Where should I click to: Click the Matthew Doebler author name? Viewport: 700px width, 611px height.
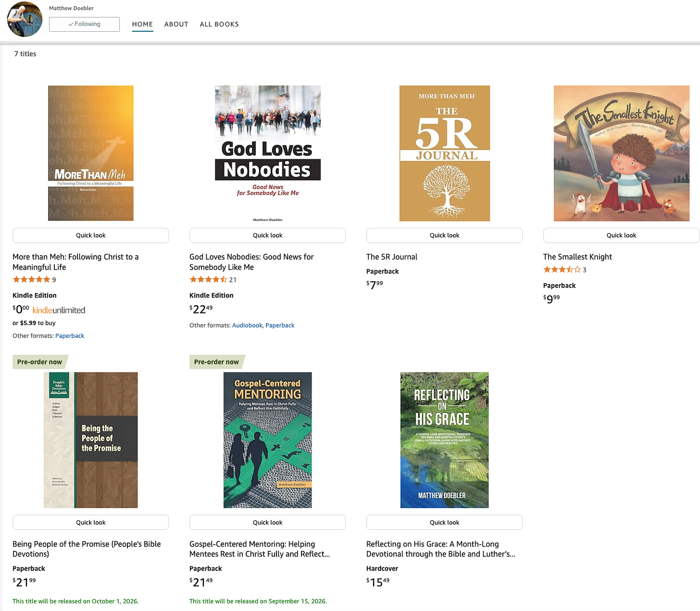[71, 8]
